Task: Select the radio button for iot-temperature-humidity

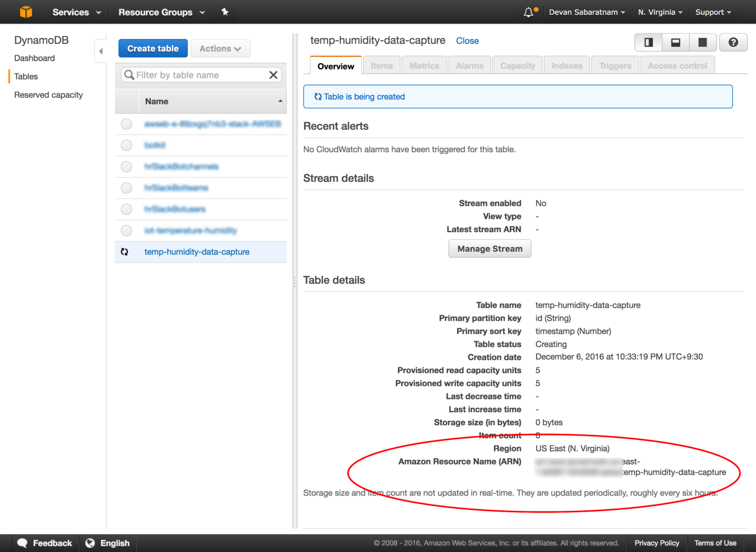Action: coord(127,230)
